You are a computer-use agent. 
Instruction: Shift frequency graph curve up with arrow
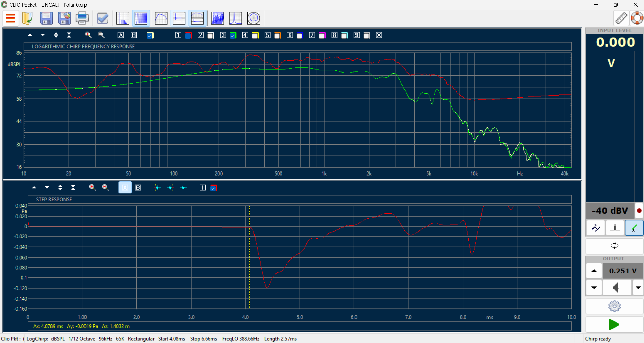tap(30, 35)
